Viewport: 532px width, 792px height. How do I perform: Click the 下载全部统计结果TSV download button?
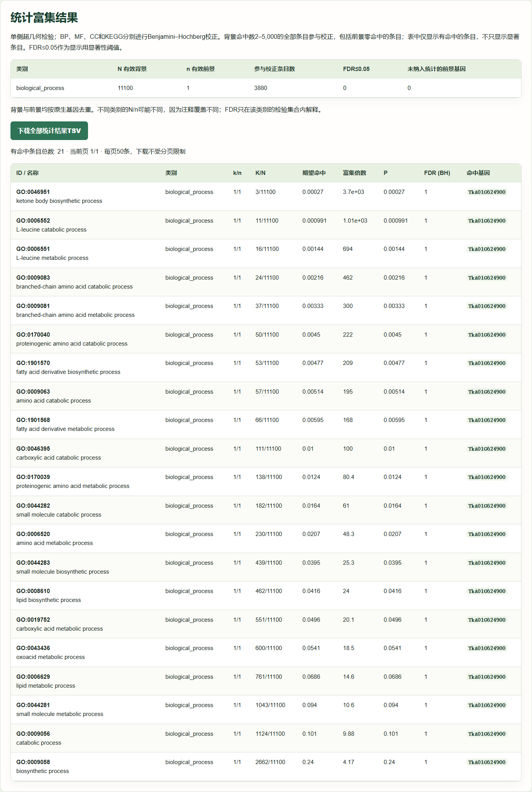pos(49,131)
